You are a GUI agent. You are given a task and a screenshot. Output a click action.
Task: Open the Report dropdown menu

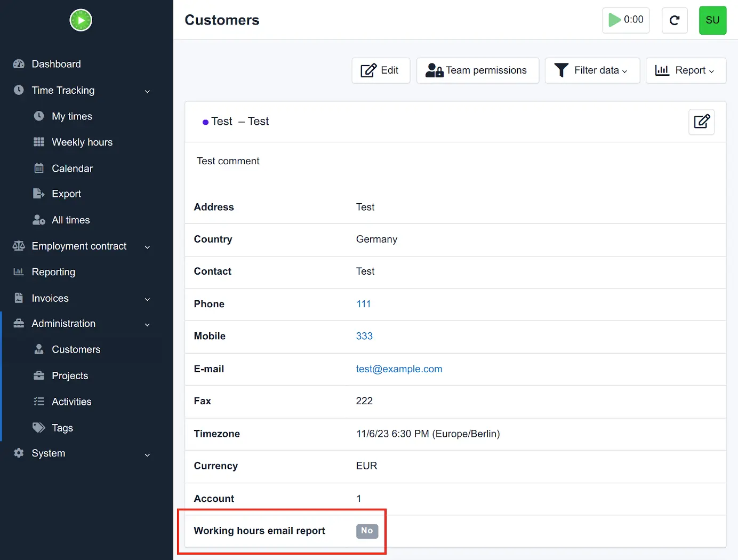[x=686, y=70]
